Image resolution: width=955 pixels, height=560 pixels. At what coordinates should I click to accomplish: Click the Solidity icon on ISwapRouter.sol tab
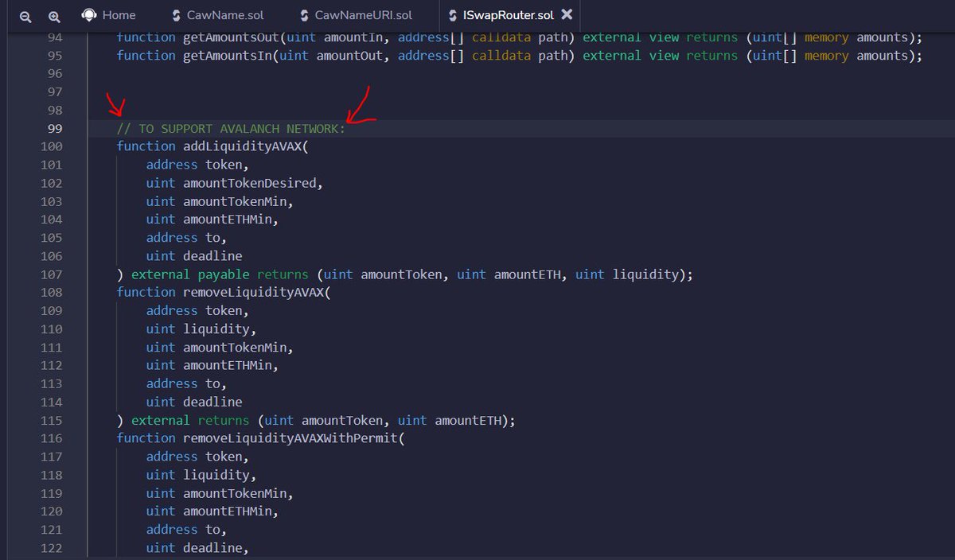[x=454, y=15]
